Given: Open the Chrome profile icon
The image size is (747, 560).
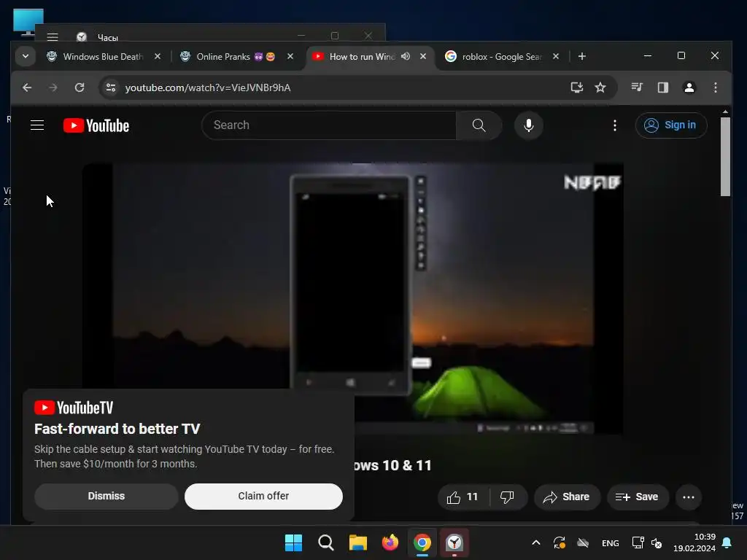Looking at the screenshot, I should (x=689, y=87).
